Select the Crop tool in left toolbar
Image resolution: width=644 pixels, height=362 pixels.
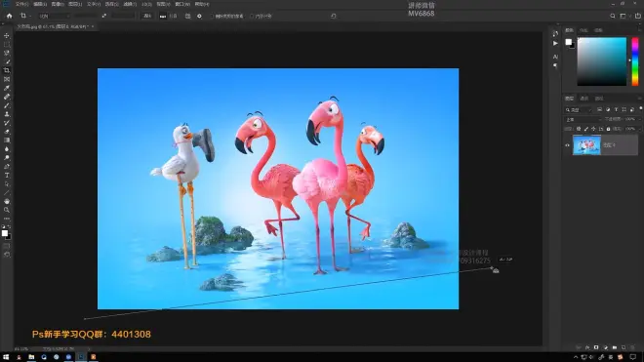[7, 70]
